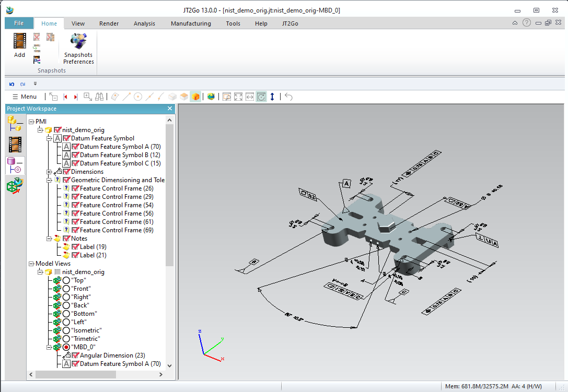Click the help question mark icon
This screenshot has height=392, width=568.
(526, 23)
